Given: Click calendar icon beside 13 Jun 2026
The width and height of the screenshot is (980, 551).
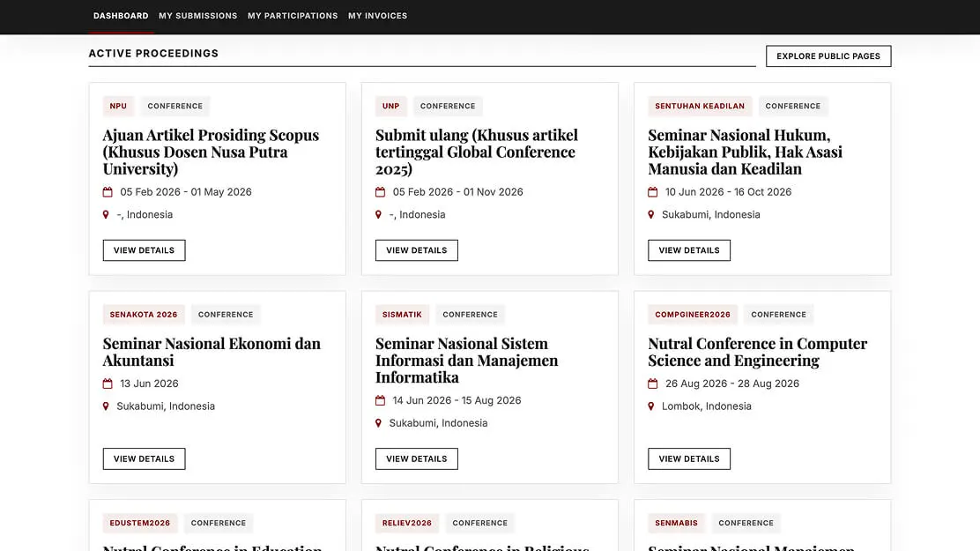Looking at the screenshot, I should 108,383.
